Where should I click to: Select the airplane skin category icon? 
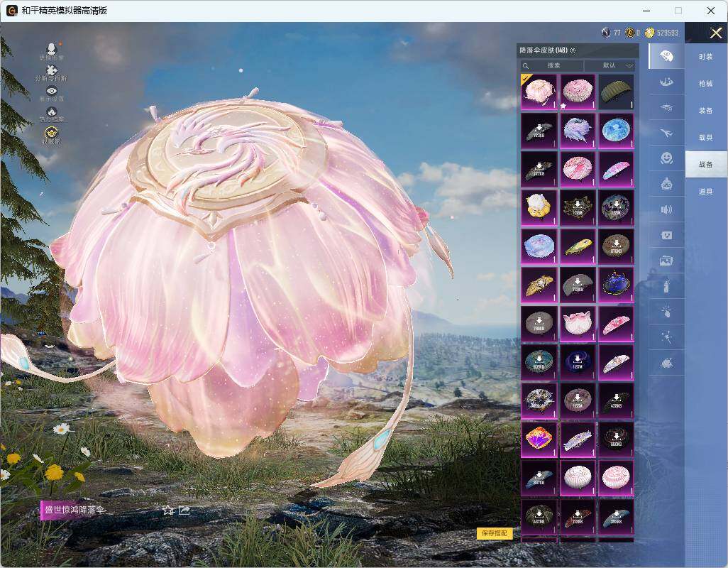click(666, 133)
